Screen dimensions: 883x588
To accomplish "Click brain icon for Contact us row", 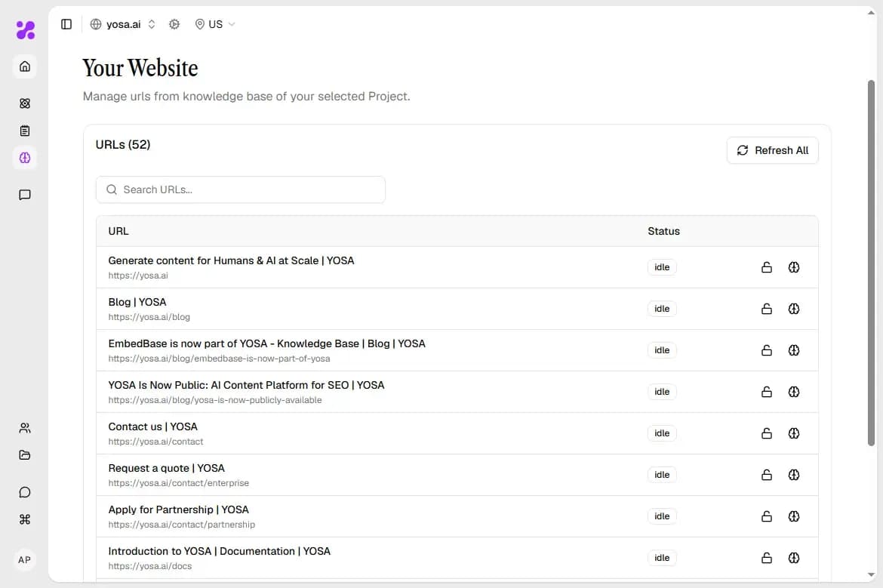I will tap(793, 433).
